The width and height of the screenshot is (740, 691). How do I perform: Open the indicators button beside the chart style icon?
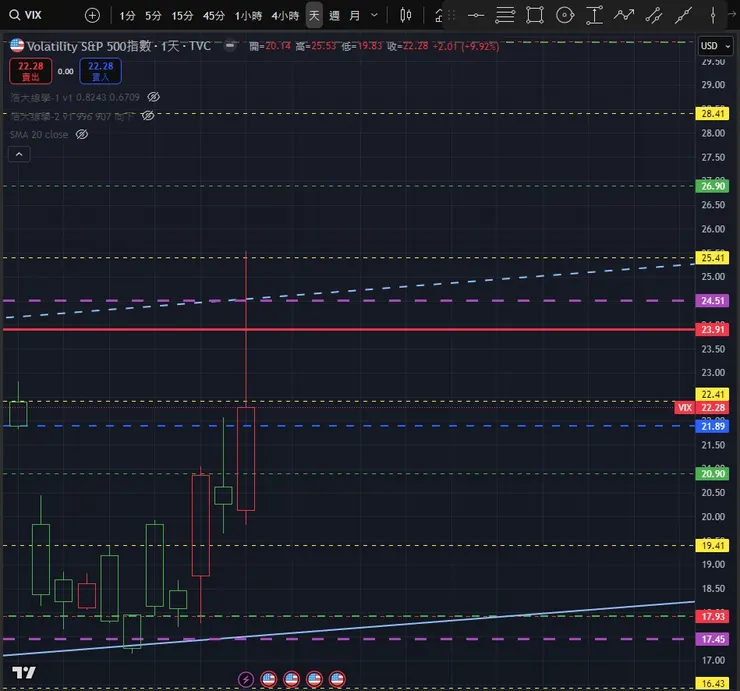tap(438, 16)
